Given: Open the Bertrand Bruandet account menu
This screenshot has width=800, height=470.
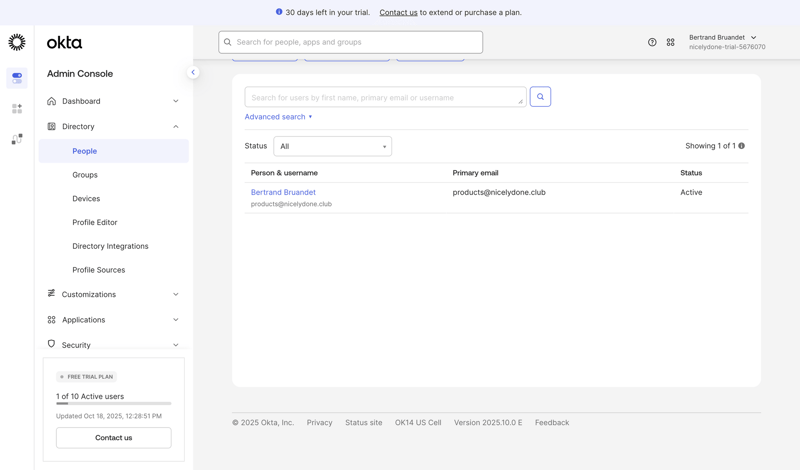Looking at the screenshot, I should (727, 42).
